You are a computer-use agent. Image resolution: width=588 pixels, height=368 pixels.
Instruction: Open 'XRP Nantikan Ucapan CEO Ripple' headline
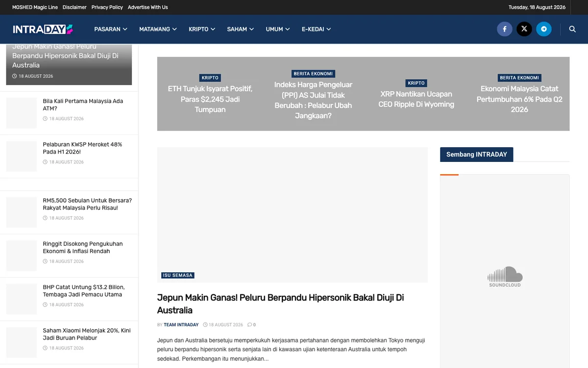coord(416,99)
